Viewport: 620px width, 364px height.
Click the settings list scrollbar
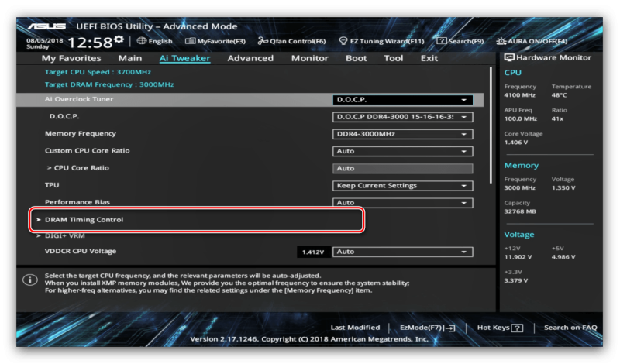[x=491, y=125]
